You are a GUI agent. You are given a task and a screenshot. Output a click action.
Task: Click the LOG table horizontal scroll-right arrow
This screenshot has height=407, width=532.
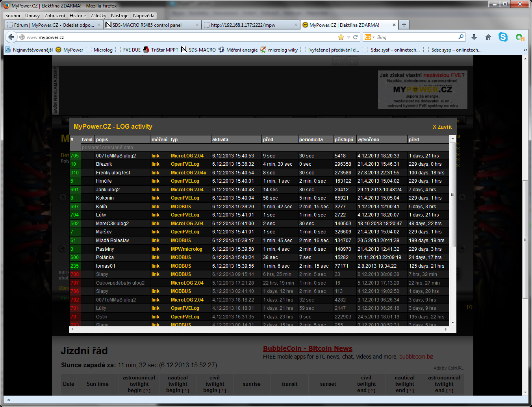click(446, 329)
